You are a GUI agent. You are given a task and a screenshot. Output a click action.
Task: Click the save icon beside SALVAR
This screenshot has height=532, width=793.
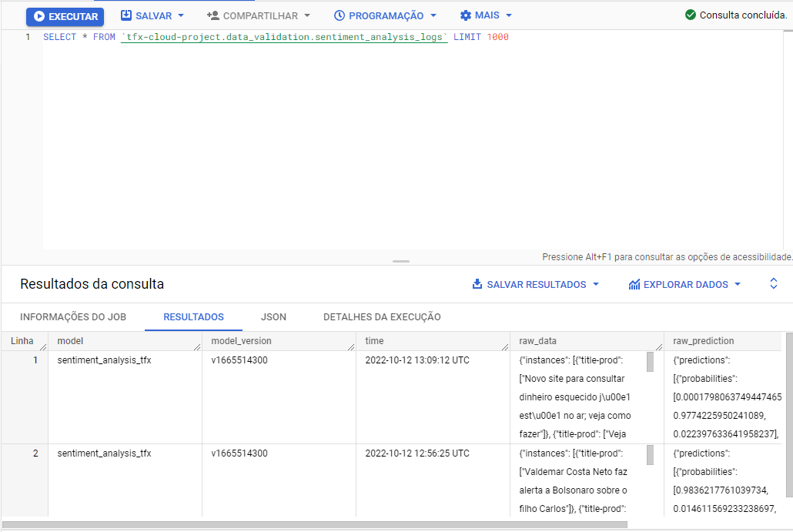[x=126, y=15]
